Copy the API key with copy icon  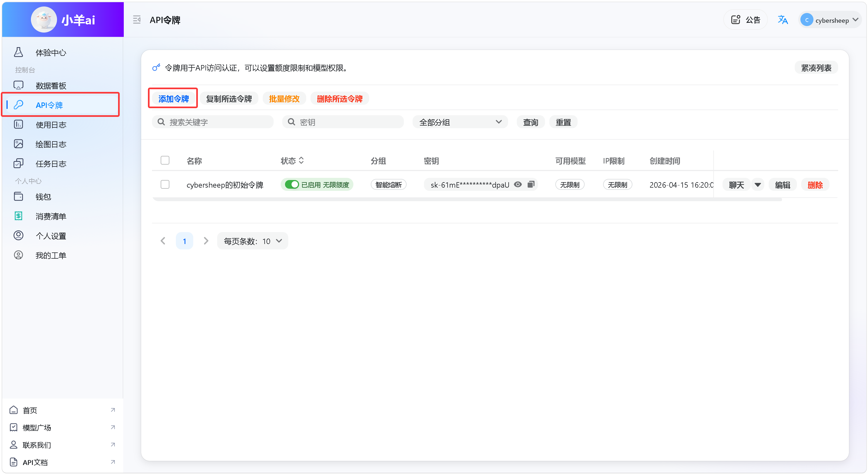(x=531, y=184)
